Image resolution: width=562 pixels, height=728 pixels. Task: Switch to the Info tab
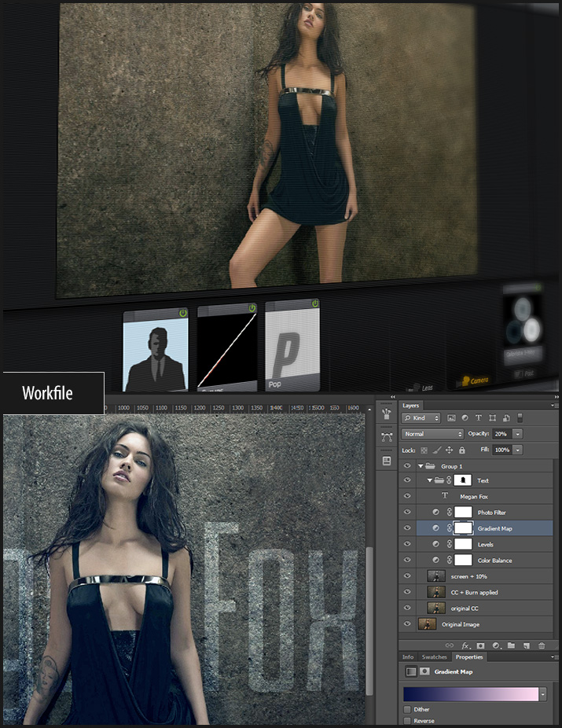click(408, 656)
